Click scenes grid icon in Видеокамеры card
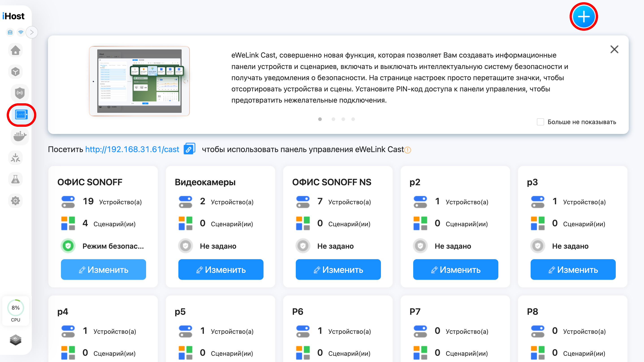 click(186, 223)
